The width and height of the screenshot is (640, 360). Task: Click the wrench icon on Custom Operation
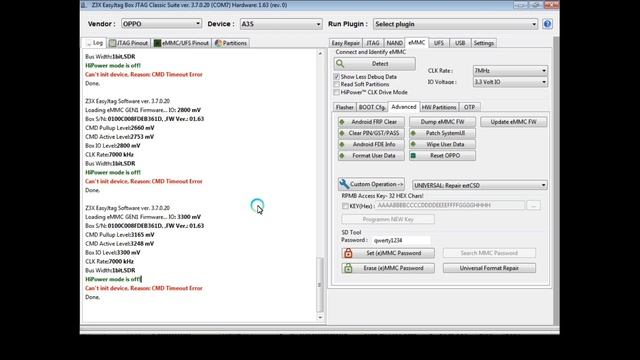[344, 184]
